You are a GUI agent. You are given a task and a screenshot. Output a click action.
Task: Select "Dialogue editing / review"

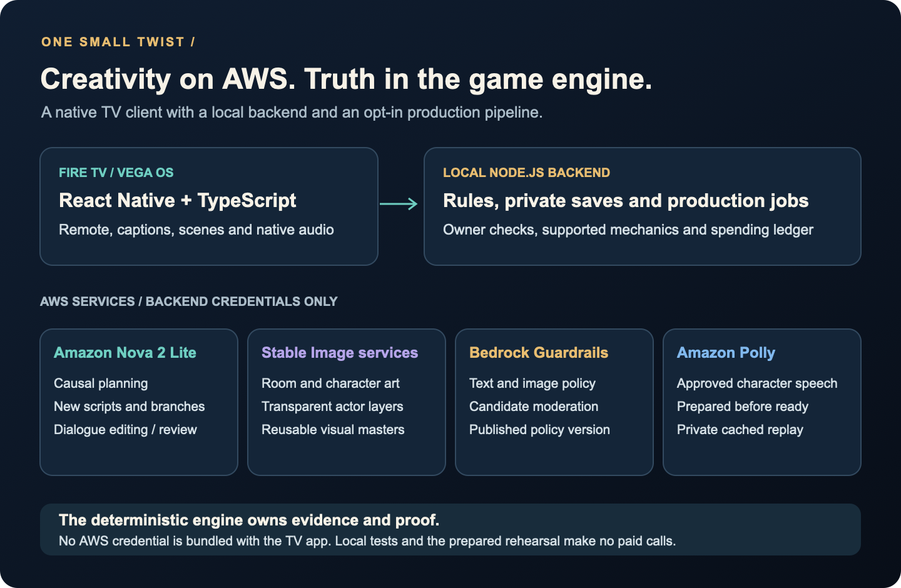[x=125, y=430]
